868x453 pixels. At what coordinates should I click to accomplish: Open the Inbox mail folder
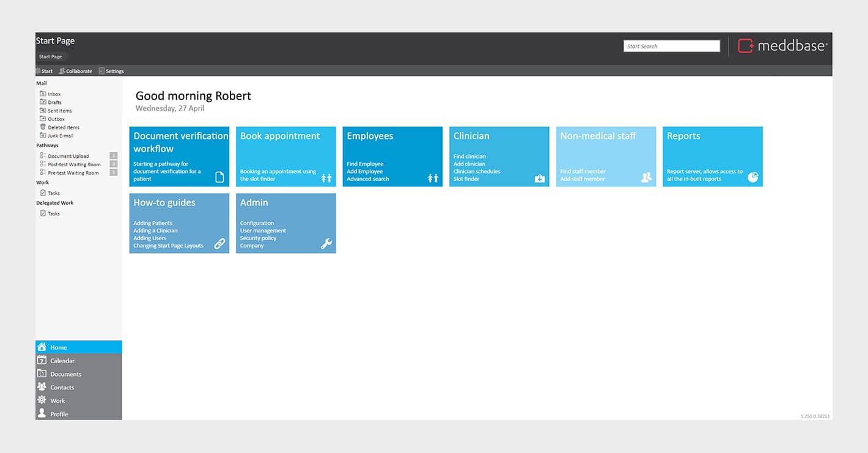[54, 94]
